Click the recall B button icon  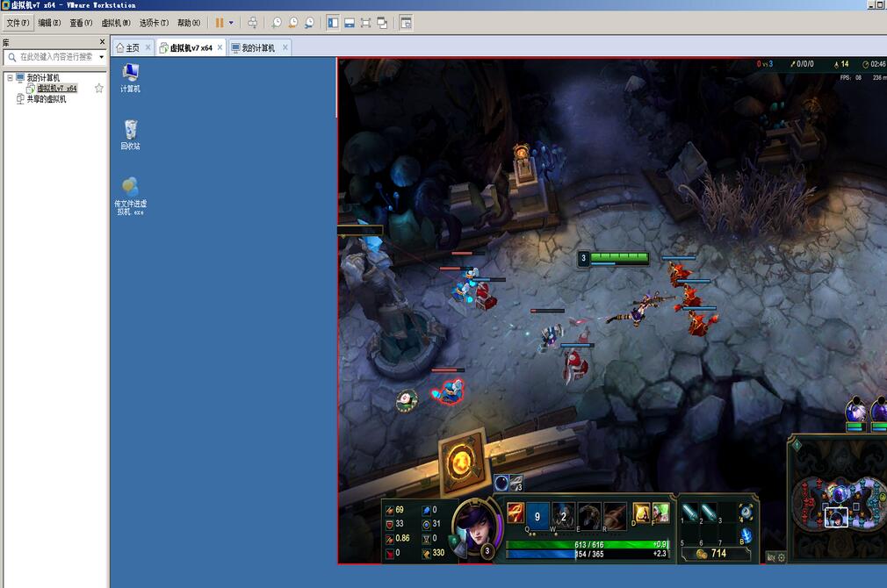(x=746, y=535)
